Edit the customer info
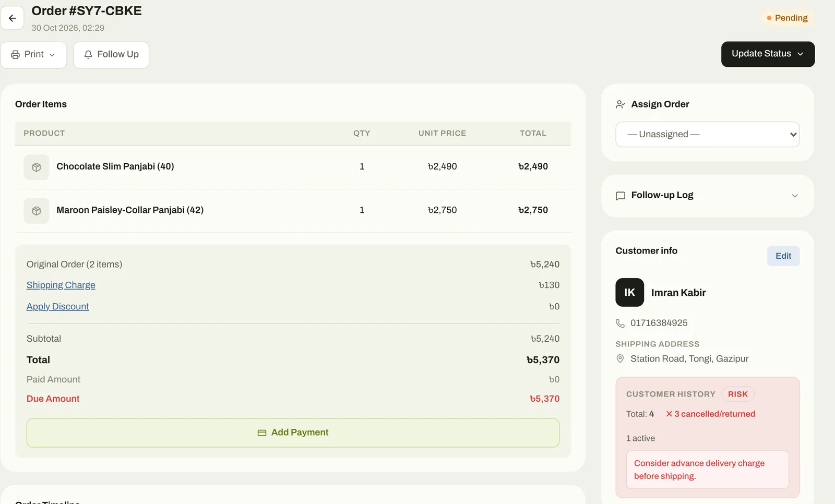 coord(783,256)
